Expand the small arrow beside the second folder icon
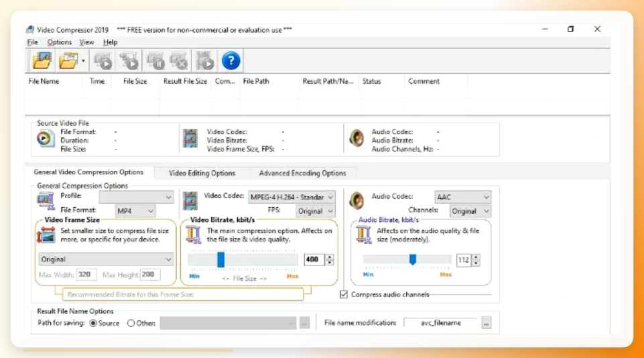Screen dimensions: 644x358 click(83, 61)
